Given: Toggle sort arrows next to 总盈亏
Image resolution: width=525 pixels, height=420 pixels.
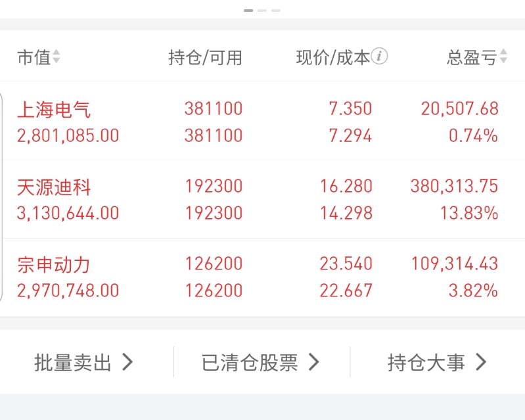Looking at the screenshot, I should tap(503, 57).
